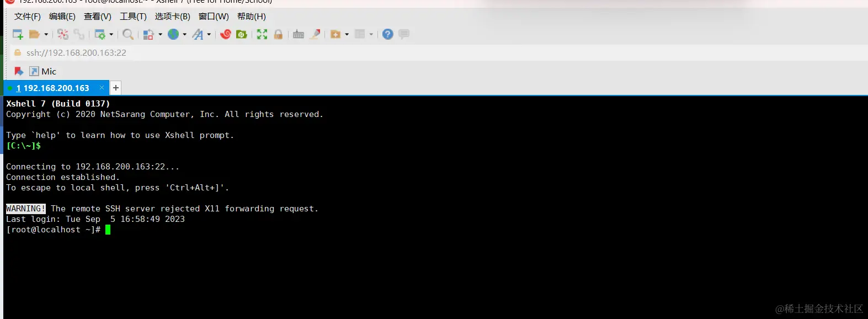Click the New Session toolbar icon
Viewport: 868px width, 319px height.
click(x=18, y=34)
